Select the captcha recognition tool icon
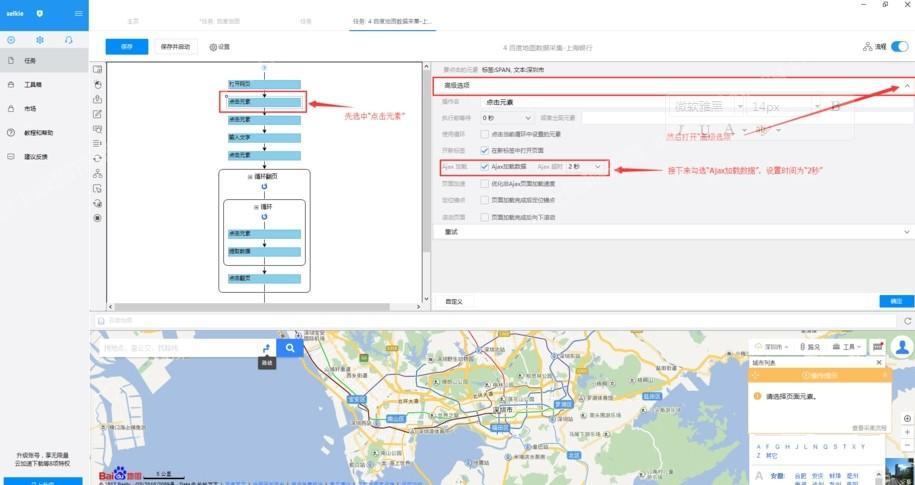The image size is (915, 485). 97,128
